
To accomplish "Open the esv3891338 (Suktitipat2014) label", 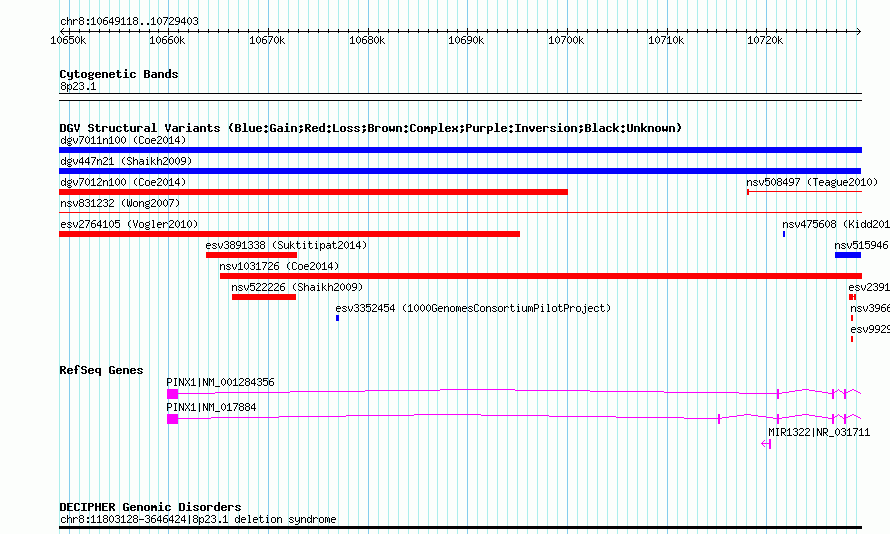I will pyautogui.click(x=286, y=245).
